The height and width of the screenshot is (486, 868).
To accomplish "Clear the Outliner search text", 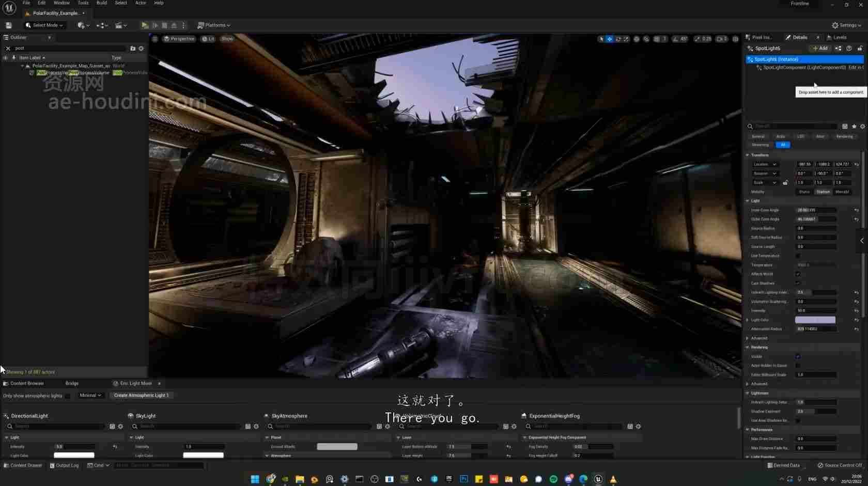I will [x=8, y=49].
